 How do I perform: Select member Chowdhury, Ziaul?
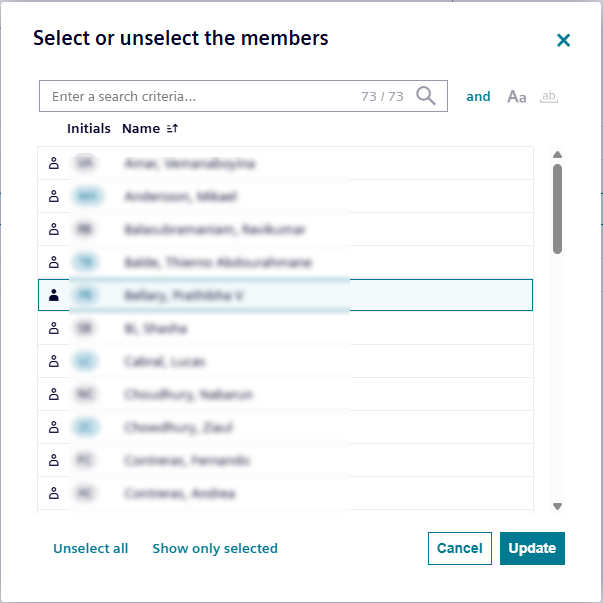point(179,428)
